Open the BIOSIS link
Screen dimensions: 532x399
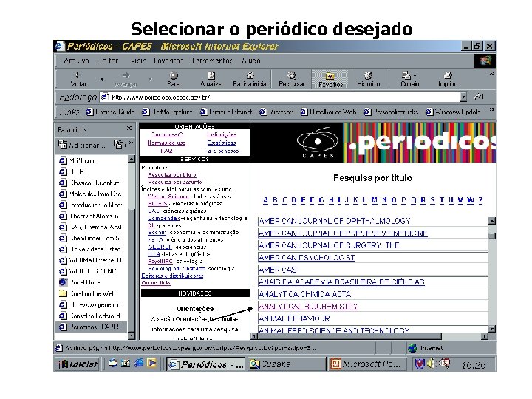point(158,204)
